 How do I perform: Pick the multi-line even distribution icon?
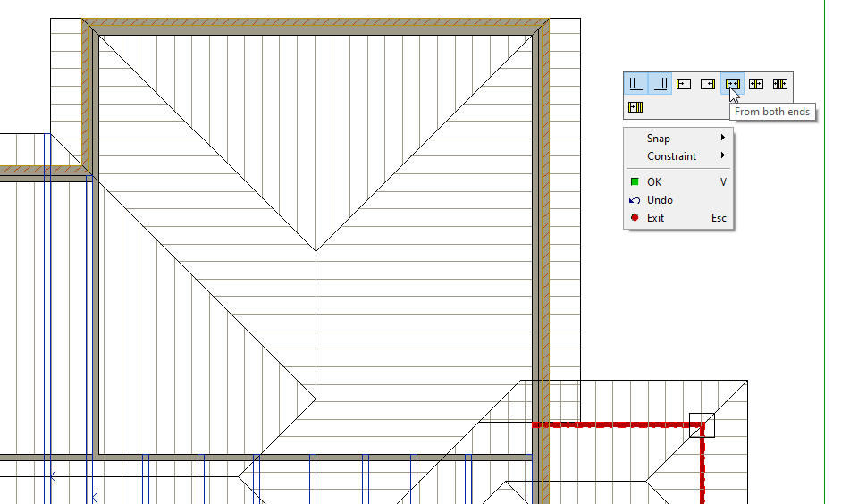780,84
